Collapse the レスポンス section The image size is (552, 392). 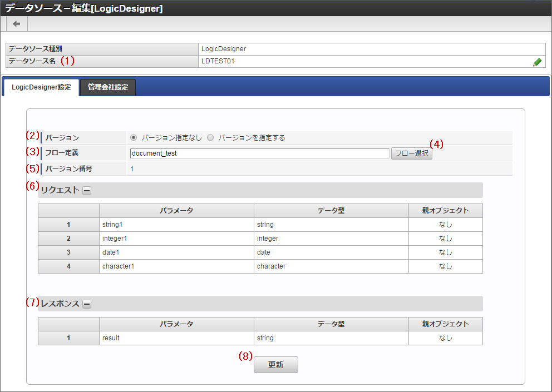(87, 304)
